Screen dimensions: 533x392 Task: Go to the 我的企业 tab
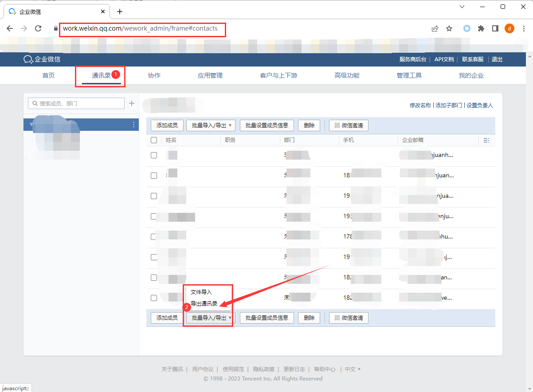(471, 75)
